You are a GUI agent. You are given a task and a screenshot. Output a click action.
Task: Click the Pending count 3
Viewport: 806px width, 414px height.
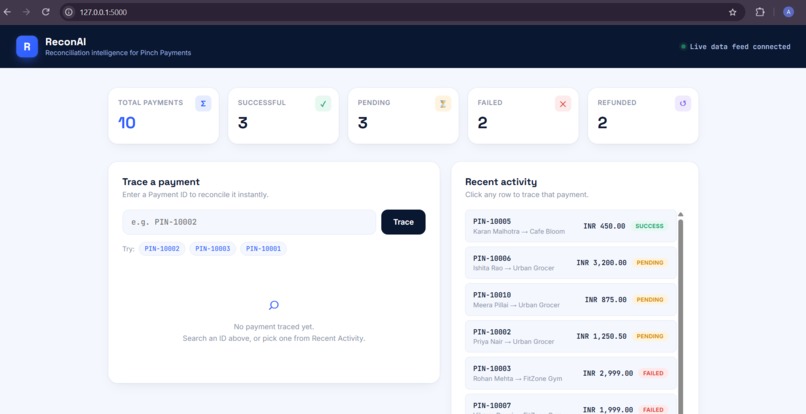[362, 123]
